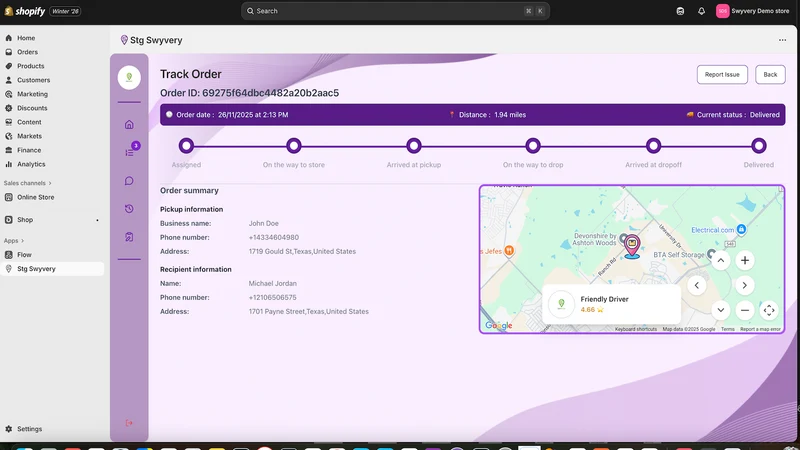Pan the map up
The width and height of the screenshot is (800, 450).
pos(720,261)
